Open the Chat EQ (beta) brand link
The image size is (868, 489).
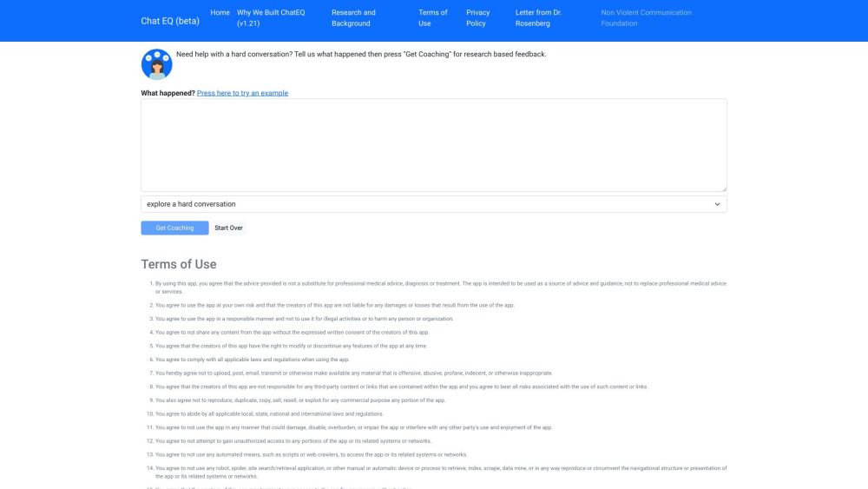click(x=170, y=21)
